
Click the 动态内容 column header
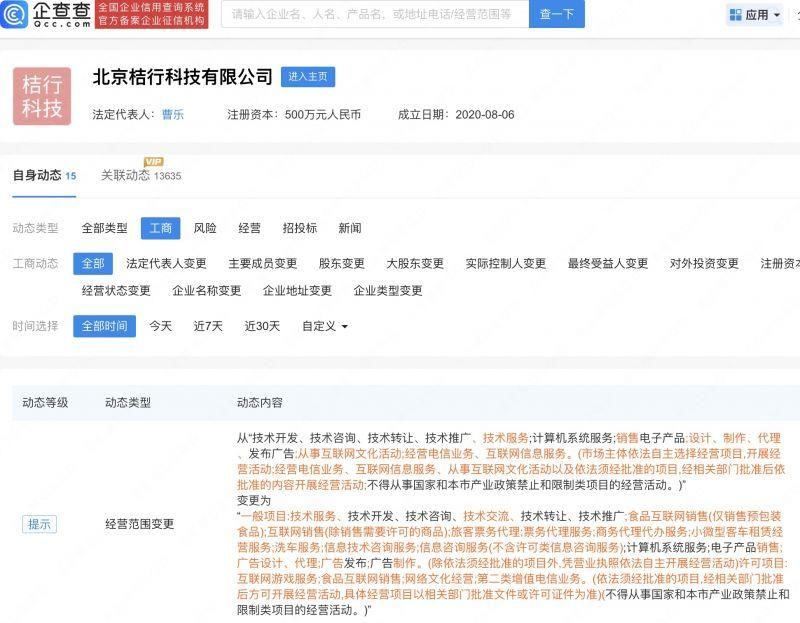point(260,403)
